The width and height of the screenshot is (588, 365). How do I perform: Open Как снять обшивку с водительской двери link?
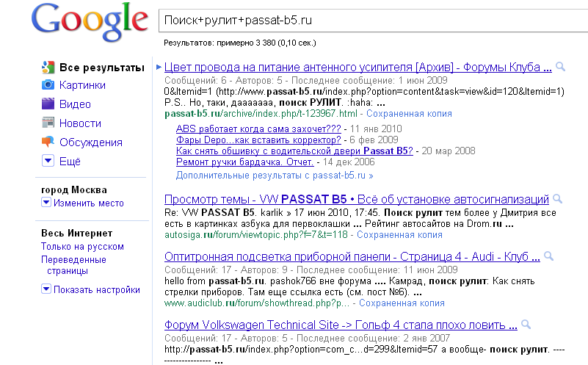(x=294, y=151)
